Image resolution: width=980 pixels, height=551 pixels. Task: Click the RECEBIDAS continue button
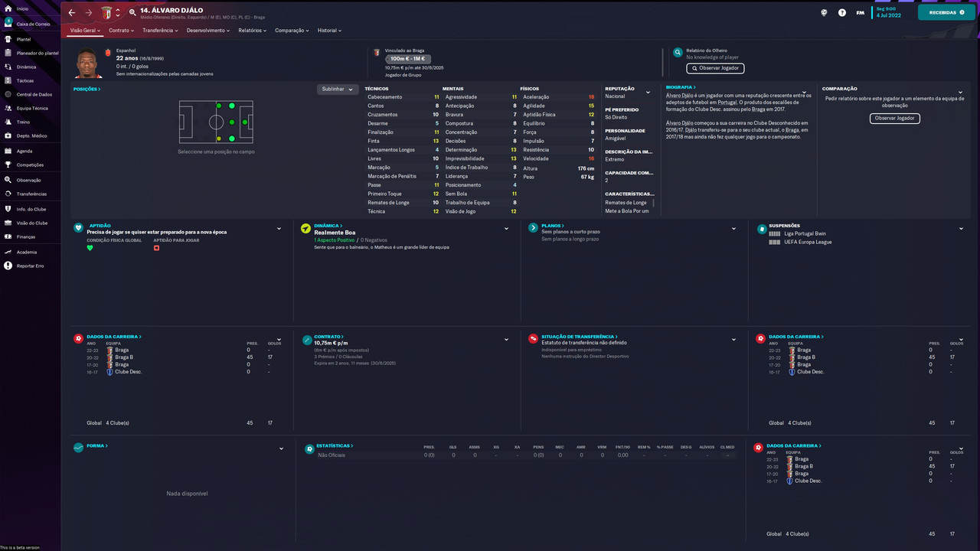[x=946, y=12]
